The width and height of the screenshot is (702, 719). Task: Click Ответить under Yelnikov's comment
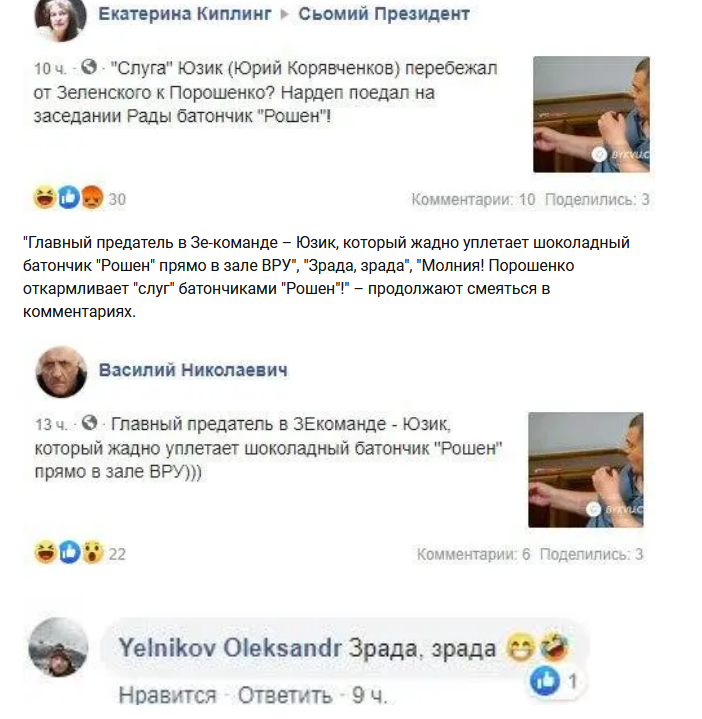click(285, 696)
